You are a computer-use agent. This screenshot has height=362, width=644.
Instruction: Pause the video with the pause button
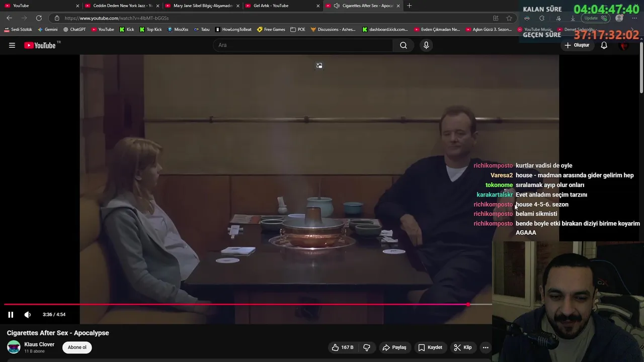click(x=11, y=315)
